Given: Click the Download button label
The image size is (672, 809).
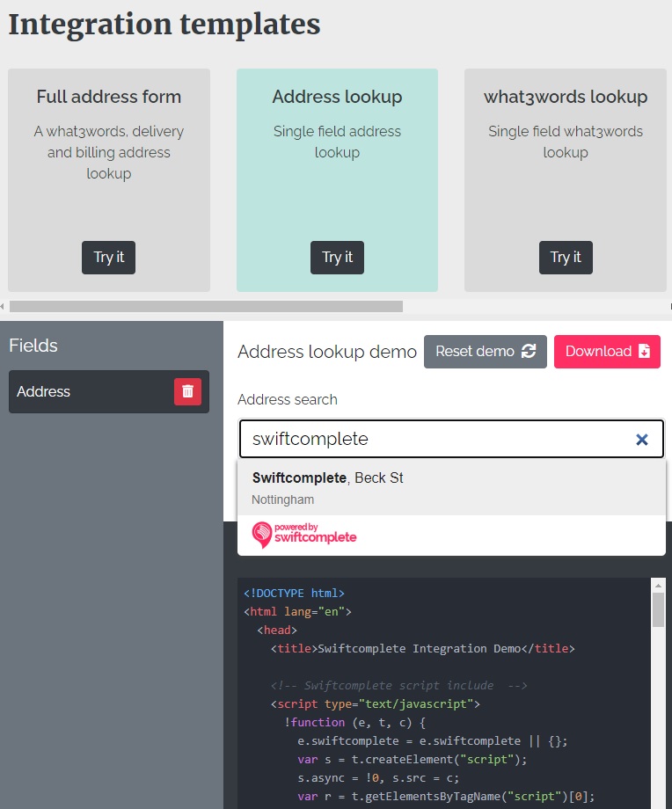Looking at the screenshot, I should coord(598,352).
